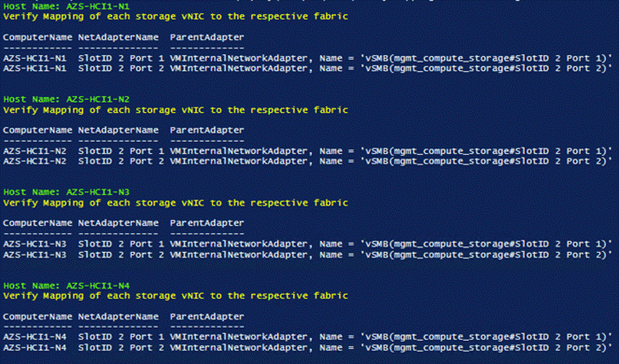
Task: Click the 'Host Name: AZS-HCI1-N2' header text
Action: pos(66,99)
